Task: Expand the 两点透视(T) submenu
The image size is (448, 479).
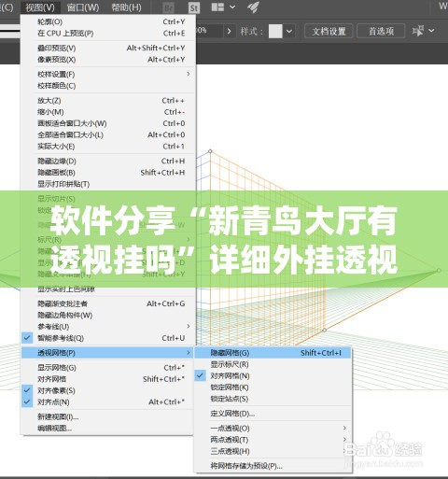Action: pyautogui.click(x=273, y=440)
